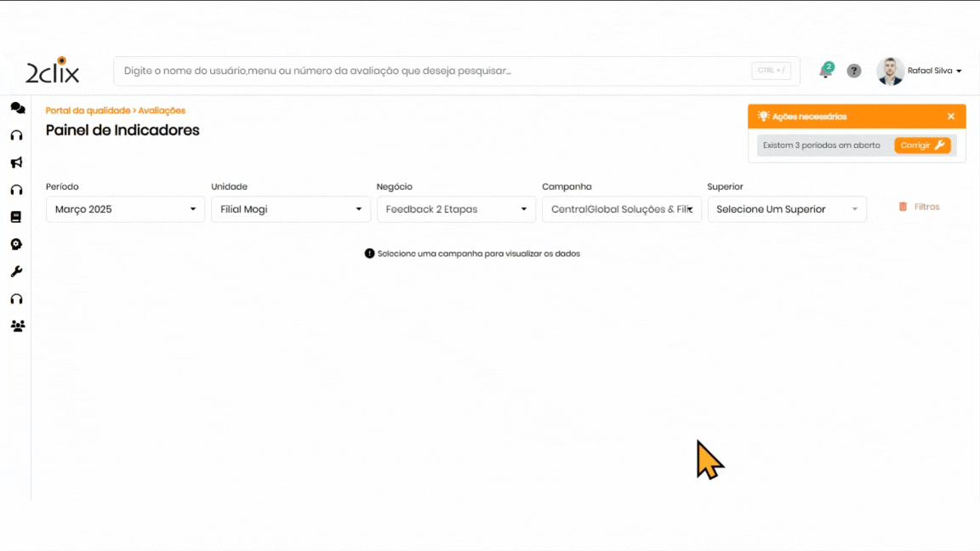The height and width of the screenshot is (551, 980).
Task: Open the book icon in sidebar
Action: (16, 217)
